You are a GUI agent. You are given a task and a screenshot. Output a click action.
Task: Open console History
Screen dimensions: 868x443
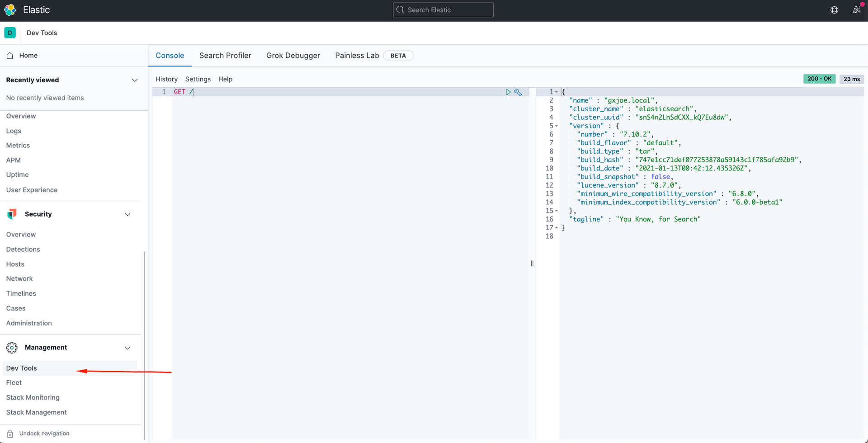pyautogui.click(x=166, y=79)
